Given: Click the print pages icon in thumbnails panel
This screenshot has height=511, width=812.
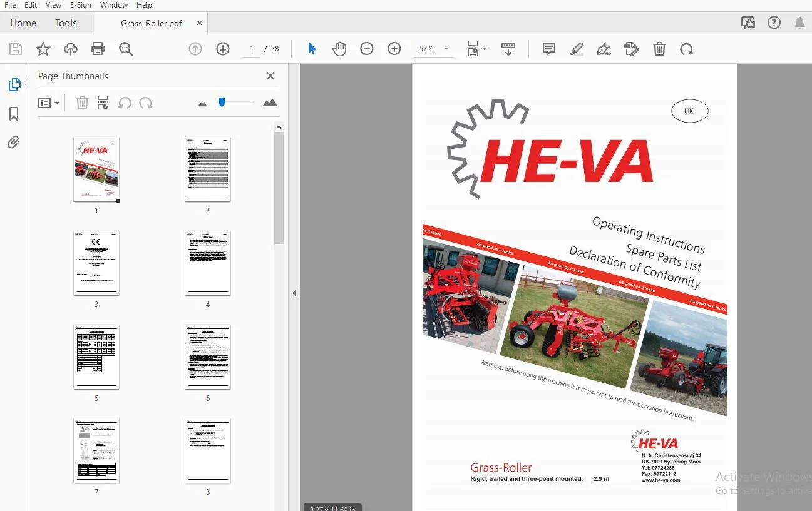Looking at the screenshot, I should click(x=103, y=103).
